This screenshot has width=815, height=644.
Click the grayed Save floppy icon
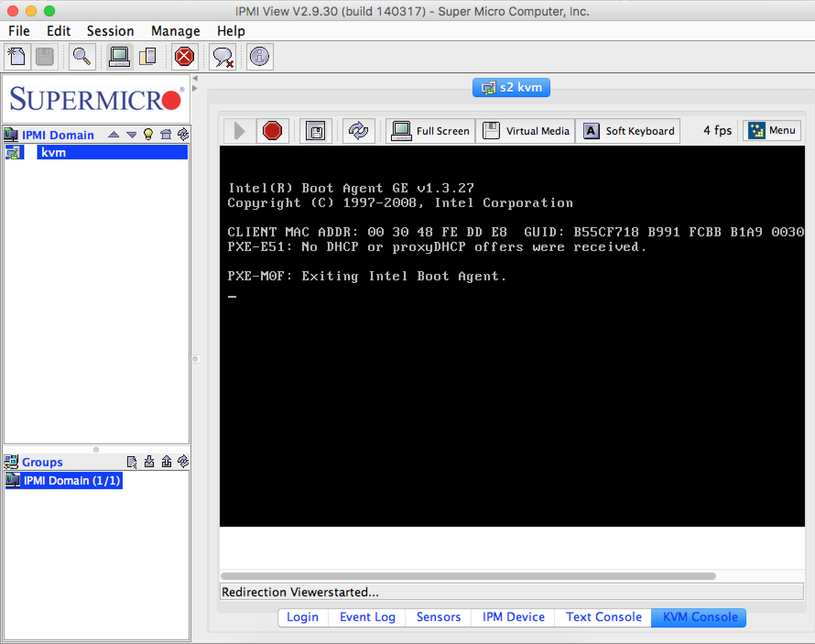45,57
